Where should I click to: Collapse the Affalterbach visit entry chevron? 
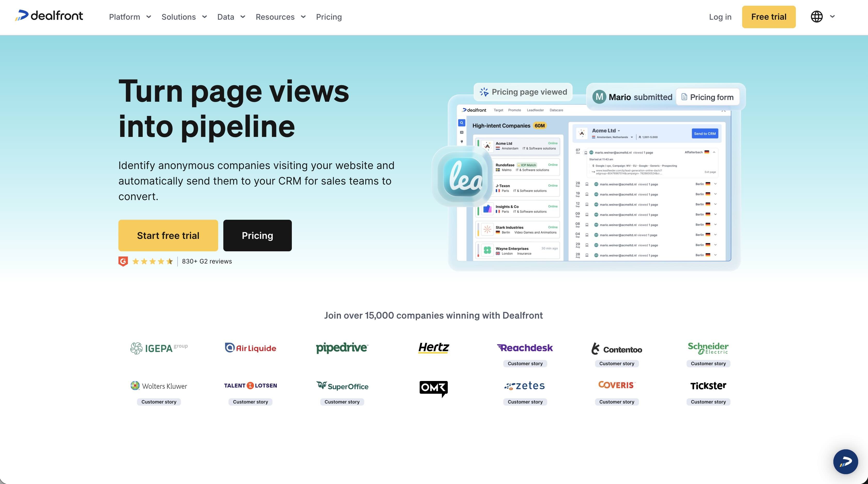714,152
